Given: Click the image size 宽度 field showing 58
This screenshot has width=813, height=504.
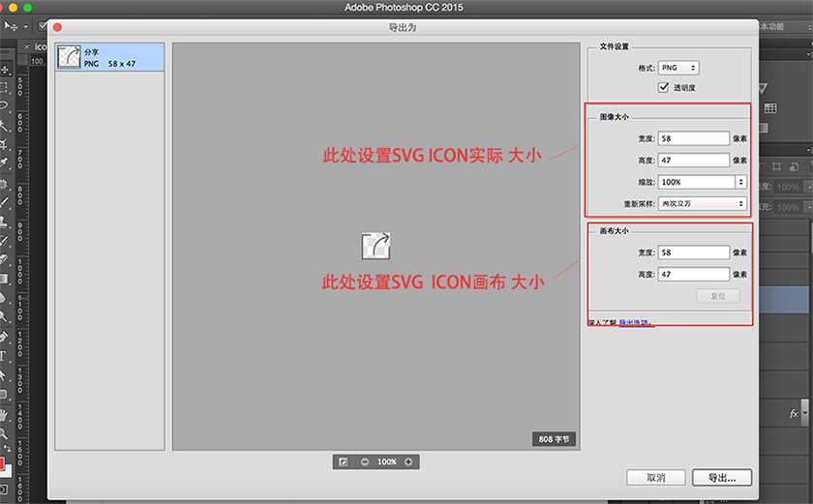Looking at the screenshot, I should (x=694, y=138).
